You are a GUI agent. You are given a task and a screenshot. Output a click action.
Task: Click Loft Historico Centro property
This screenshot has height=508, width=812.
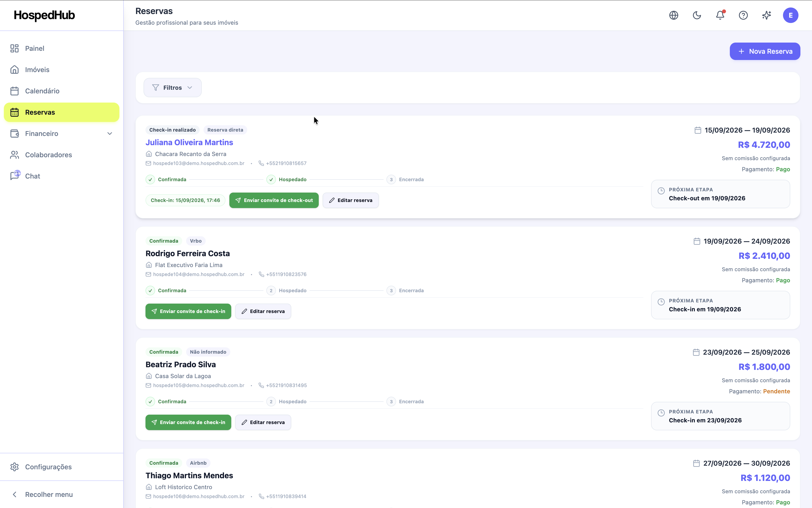(x=183, y=487)
